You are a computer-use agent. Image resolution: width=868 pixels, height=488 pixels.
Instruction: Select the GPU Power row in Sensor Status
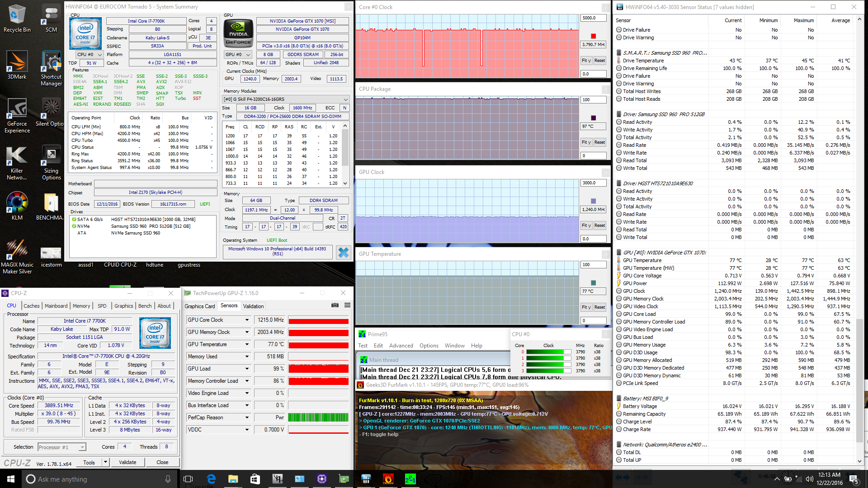(x=734, y=283)
